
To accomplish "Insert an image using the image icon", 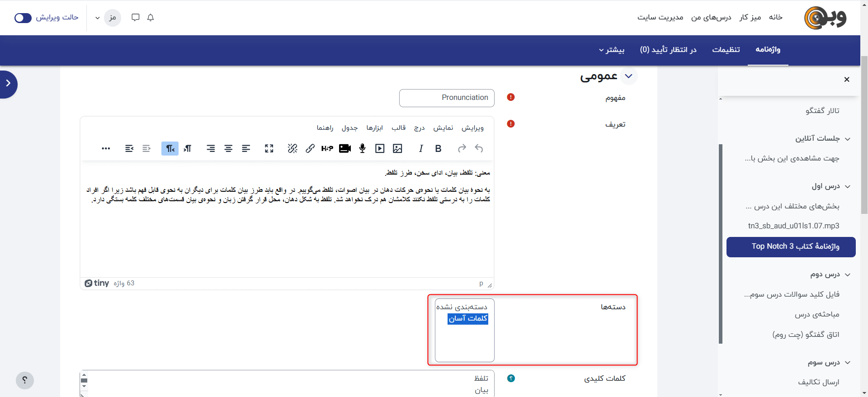I will coord(397,149).
